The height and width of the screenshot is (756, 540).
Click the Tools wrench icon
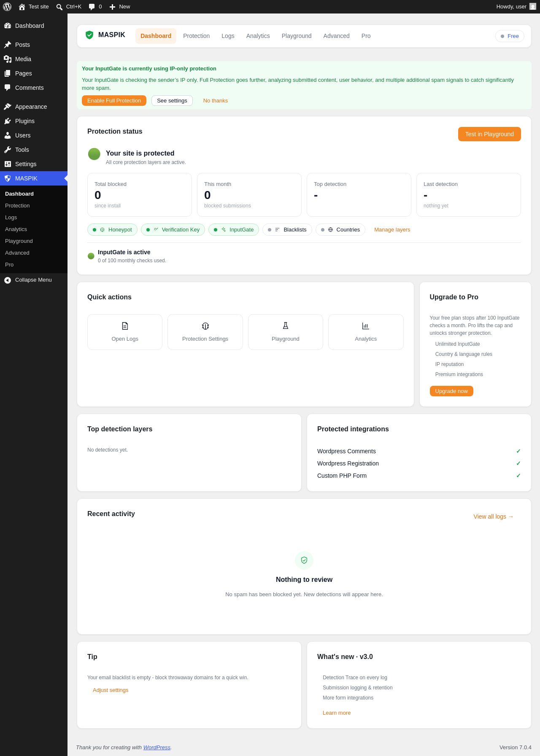pyautogui.click(x=8, y=150)
